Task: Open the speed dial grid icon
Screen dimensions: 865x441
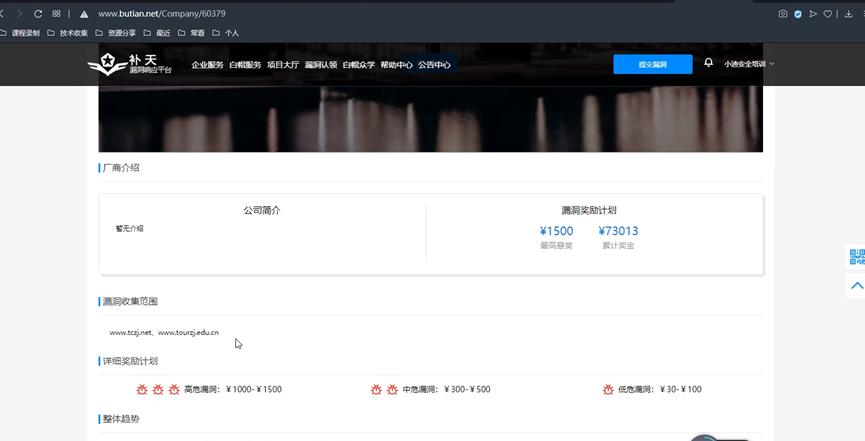Action: point(56,14)
